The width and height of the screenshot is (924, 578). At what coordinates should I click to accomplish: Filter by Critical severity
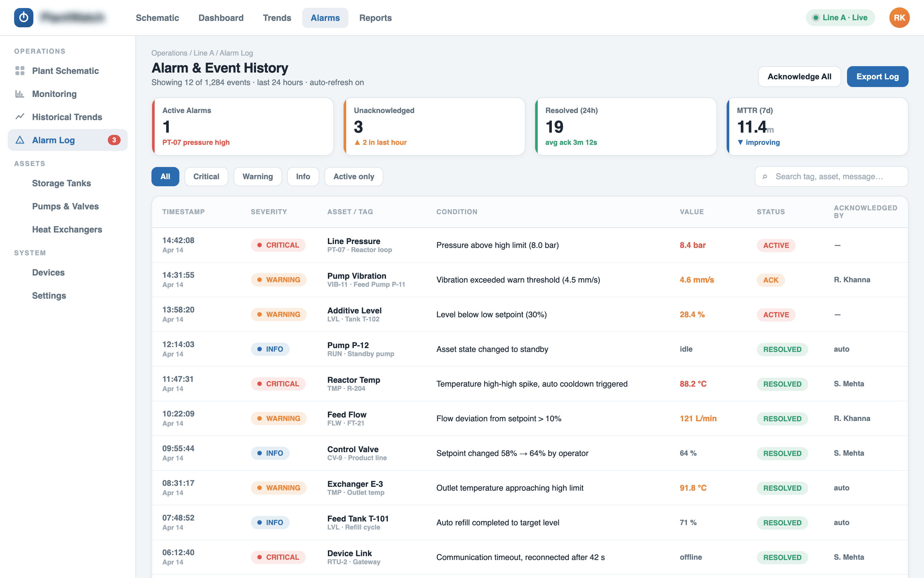point(206,177)
